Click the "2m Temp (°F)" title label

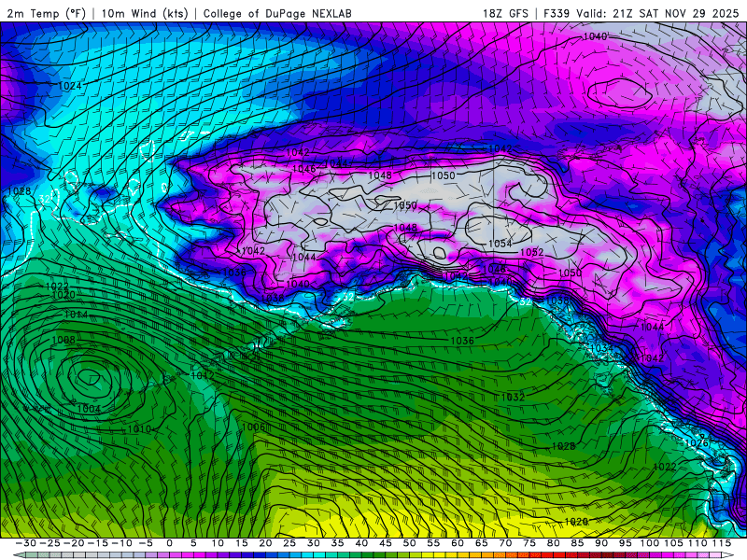[x=46, y=13]
